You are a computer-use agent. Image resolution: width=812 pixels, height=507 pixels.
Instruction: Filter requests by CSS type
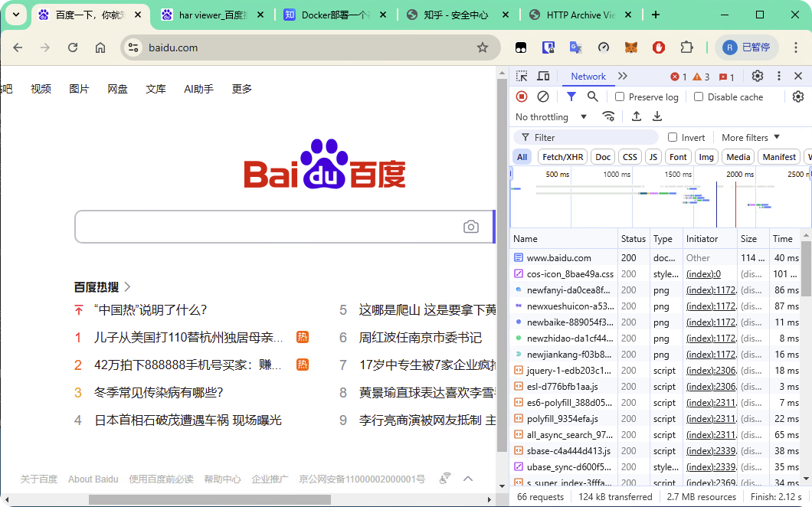(x=630, y=157)
